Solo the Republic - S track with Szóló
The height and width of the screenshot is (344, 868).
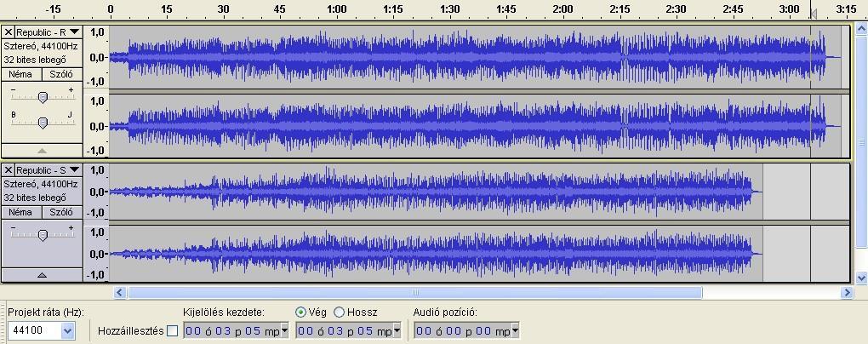61,212
